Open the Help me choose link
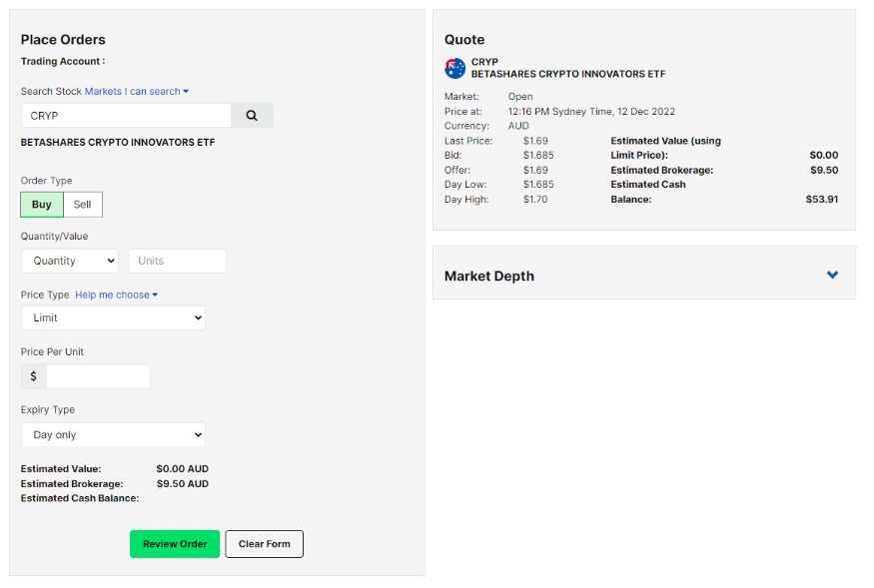This screenshot has width=874, height=588. pos(117,294)
